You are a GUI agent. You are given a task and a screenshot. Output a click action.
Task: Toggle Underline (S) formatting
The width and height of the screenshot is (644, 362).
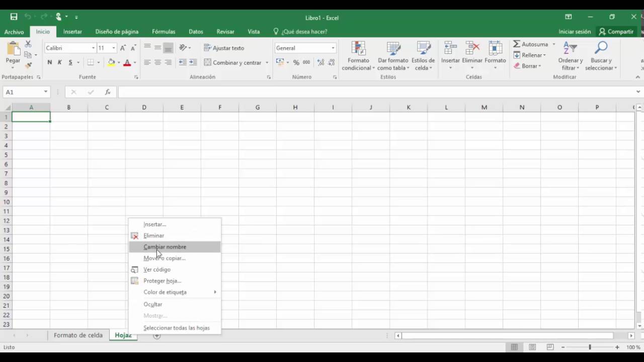pos(70,62)
